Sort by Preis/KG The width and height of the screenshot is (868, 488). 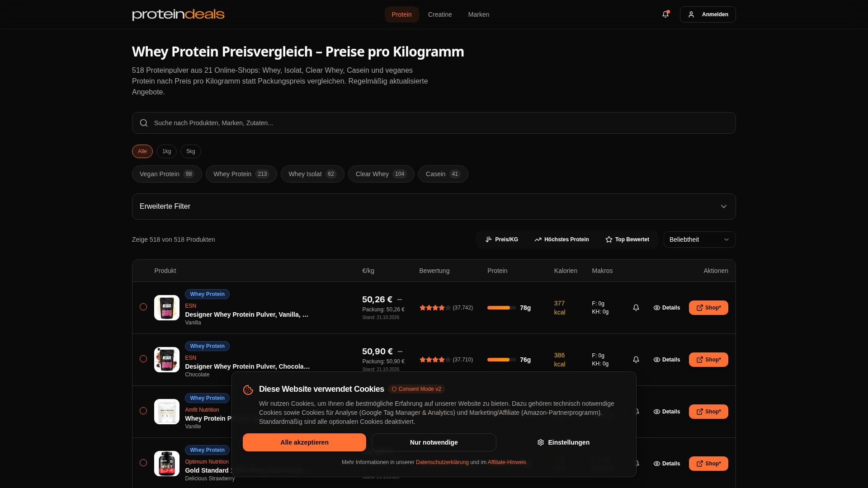(x=502, y=239)
